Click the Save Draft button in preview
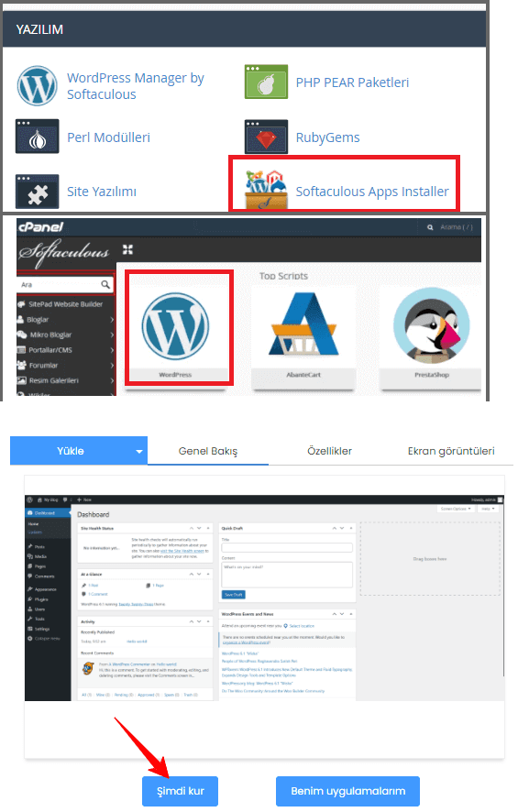 coord(233,595)
